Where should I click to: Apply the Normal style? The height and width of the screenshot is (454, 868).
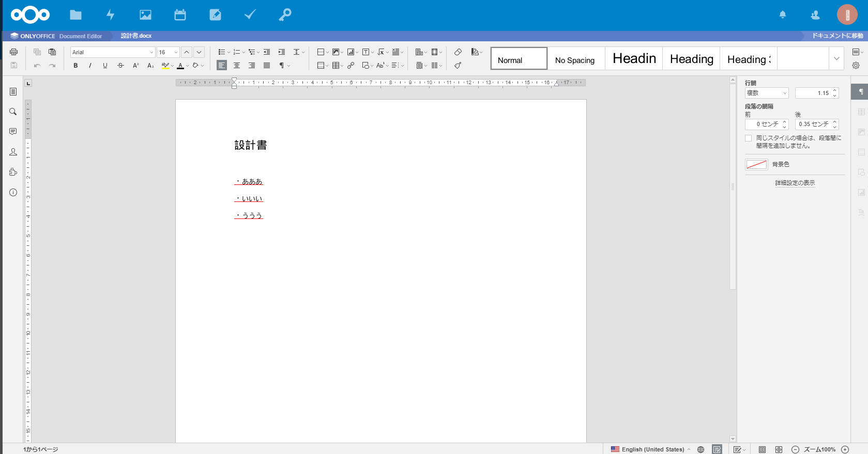519,58
